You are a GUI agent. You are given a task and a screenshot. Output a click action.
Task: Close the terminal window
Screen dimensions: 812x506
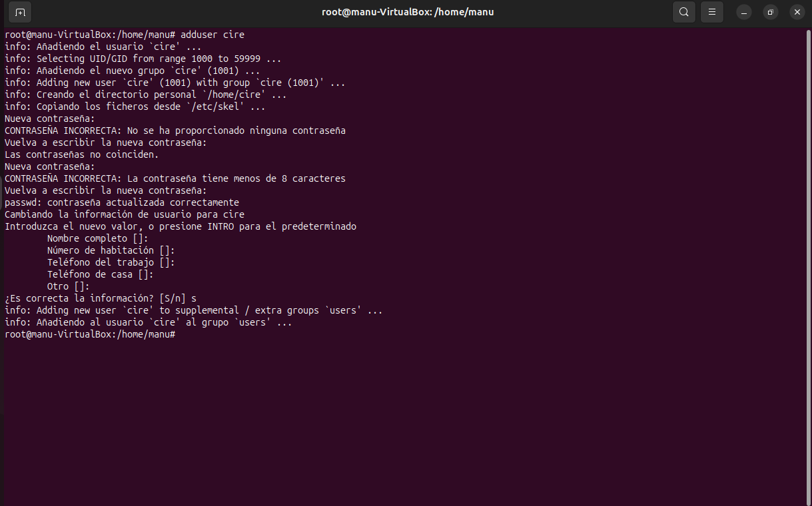(797, 12)
